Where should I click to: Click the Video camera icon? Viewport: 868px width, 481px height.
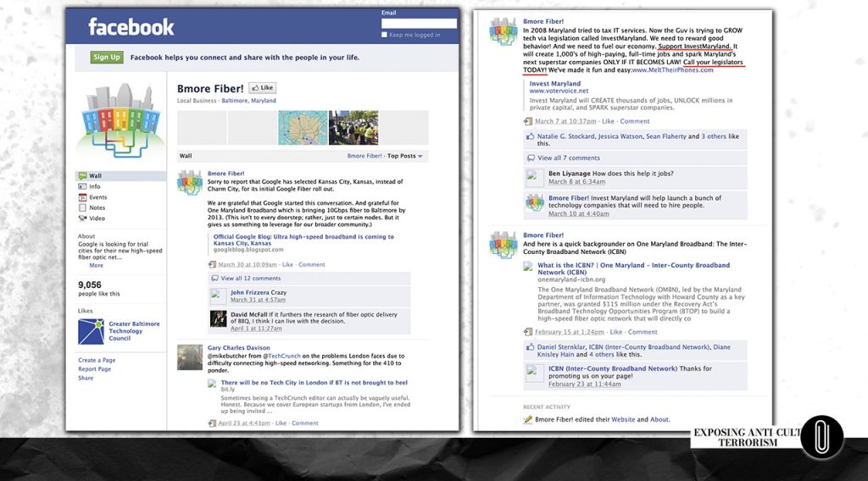point(82,218)
